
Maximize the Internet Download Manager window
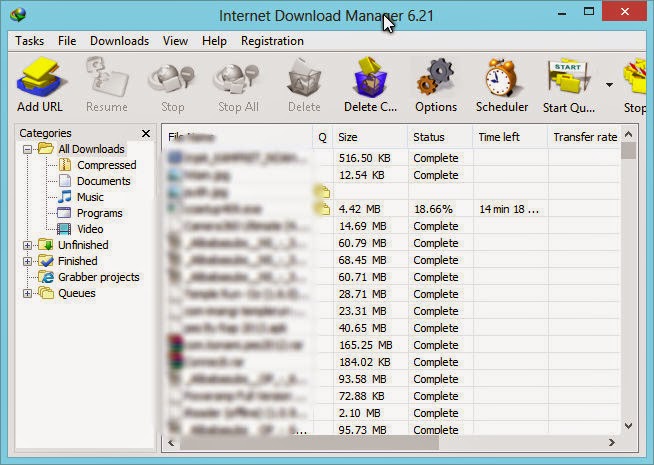[x=589, y=12]
